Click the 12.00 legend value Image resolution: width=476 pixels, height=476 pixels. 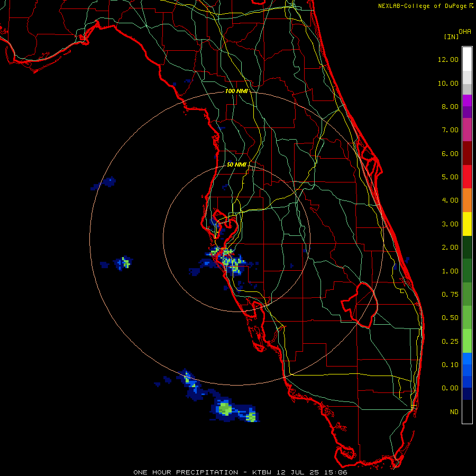448,59
